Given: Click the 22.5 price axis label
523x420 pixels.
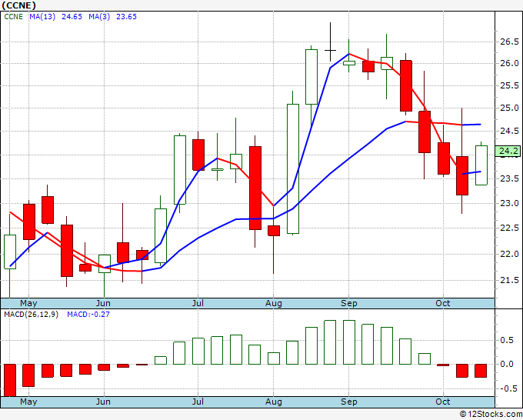Looking at the screenshot, I should tap(509, 228).
